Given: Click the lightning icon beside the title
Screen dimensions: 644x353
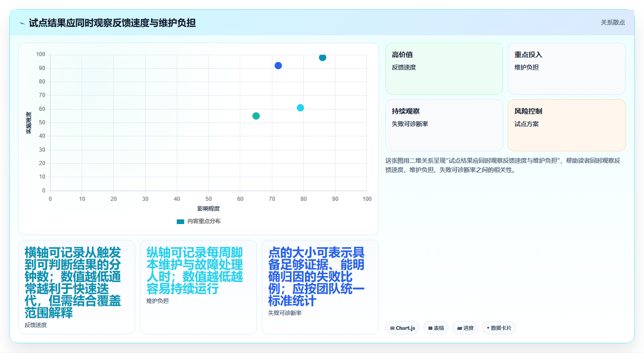Looking at the screenshot, I should point(22,23).
